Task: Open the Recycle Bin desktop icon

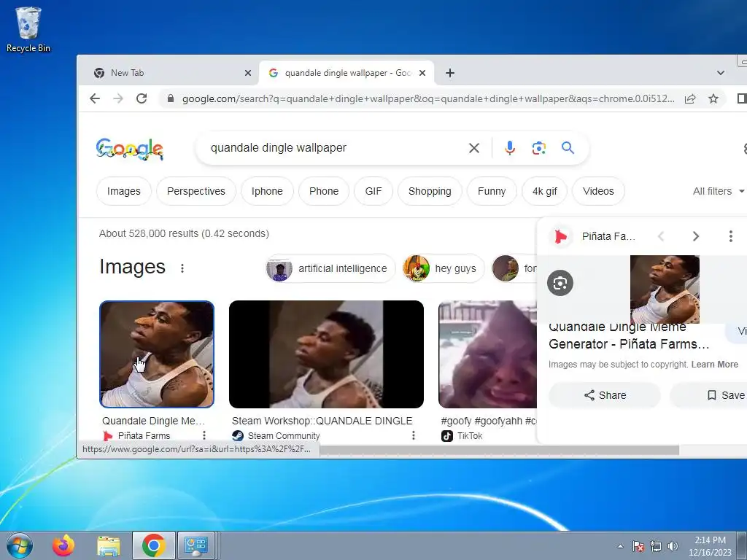Action: point(28,29)
